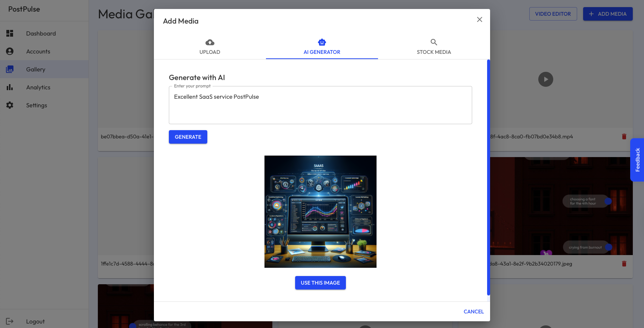
Task: Close the Add Media dialog
Action: pos(480,19)
